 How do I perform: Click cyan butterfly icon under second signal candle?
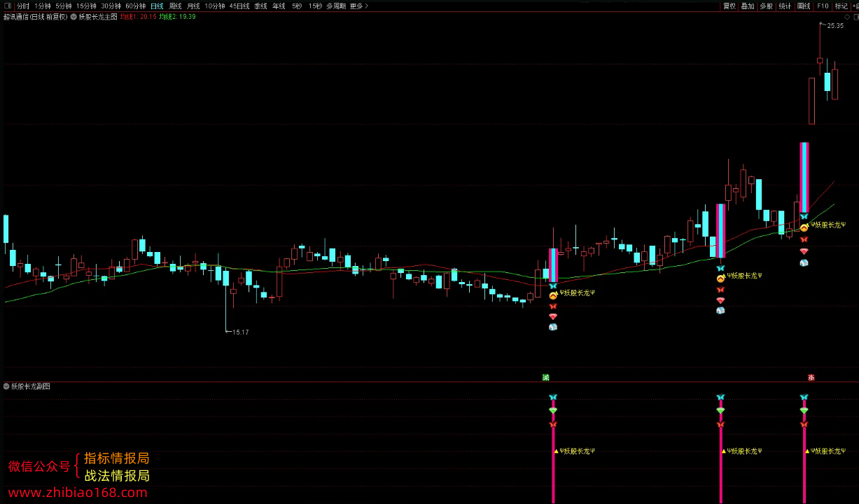[720, 269]
